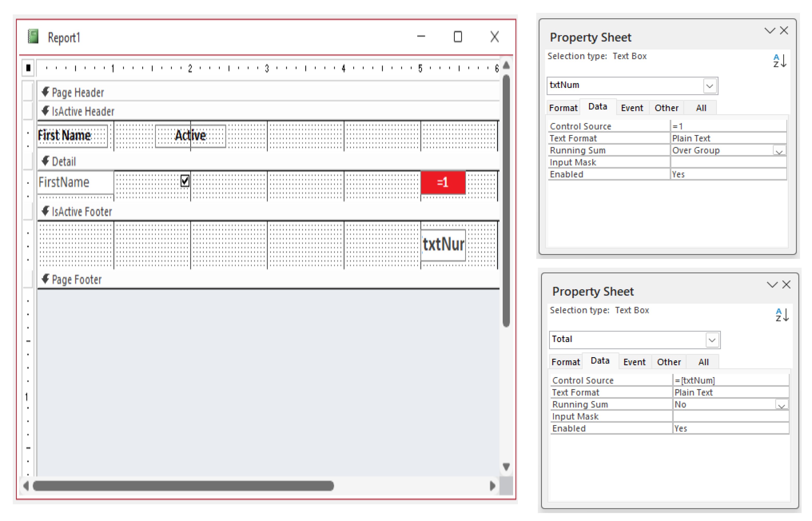Switch to Format tab in txtNum Property Sheet
Image resolution: width=812 pixels, height=521 pixels.
tap(563, 108)
